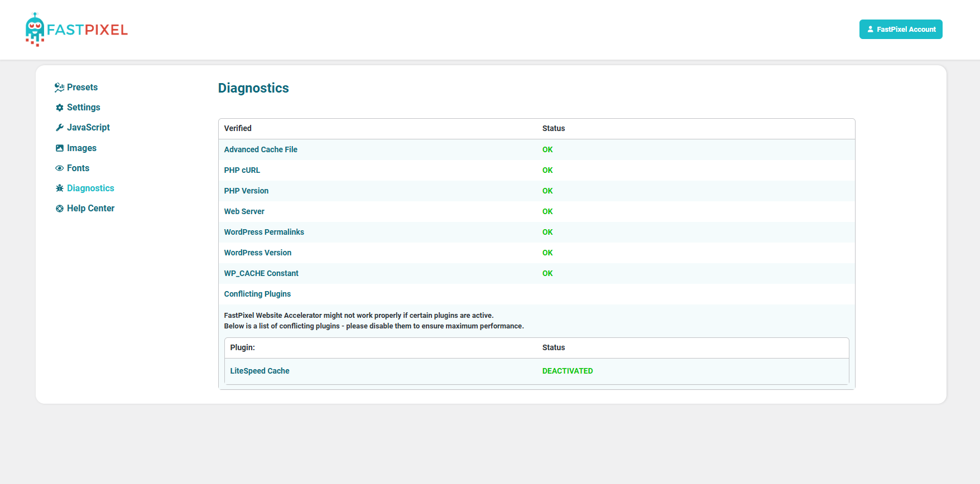Click OK status for WordPress Permalinks
Viewport: 980px width, 484px height.
coord(547,232)
